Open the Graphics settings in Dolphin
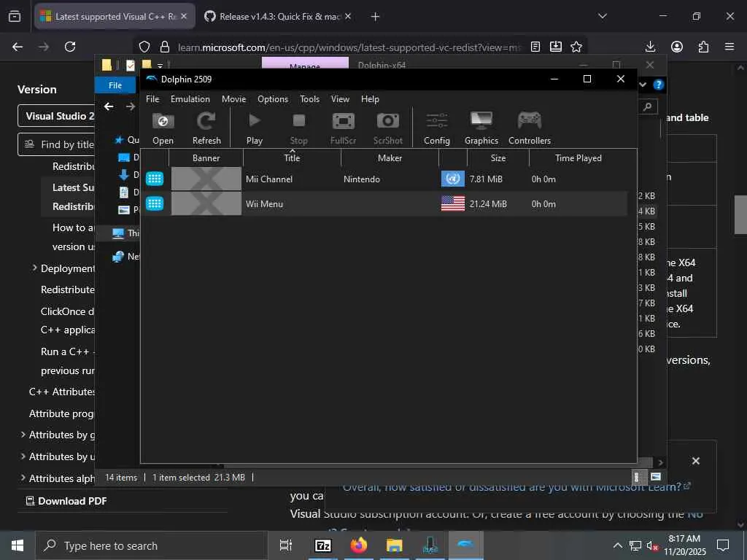 pos(481,127)
